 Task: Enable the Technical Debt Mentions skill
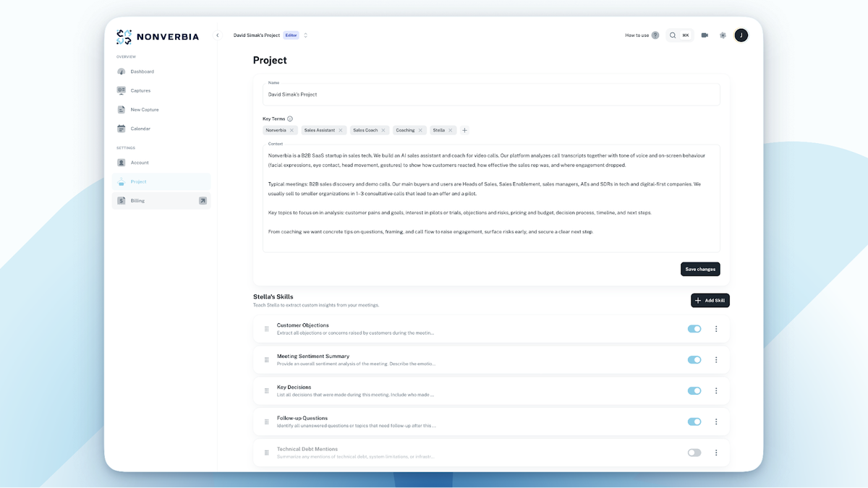coord(694,452)
